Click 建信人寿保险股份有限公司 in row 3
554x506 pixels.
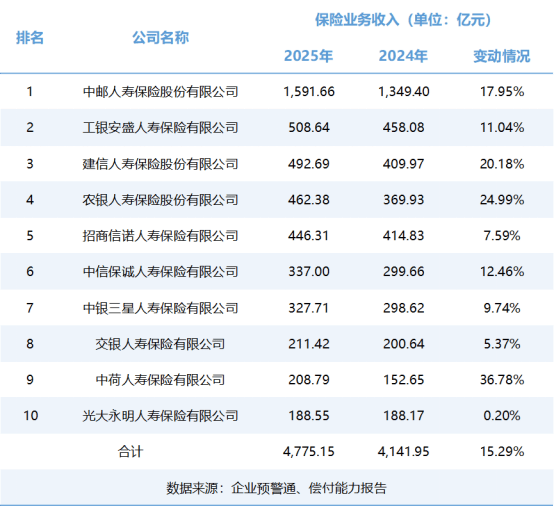160,164
